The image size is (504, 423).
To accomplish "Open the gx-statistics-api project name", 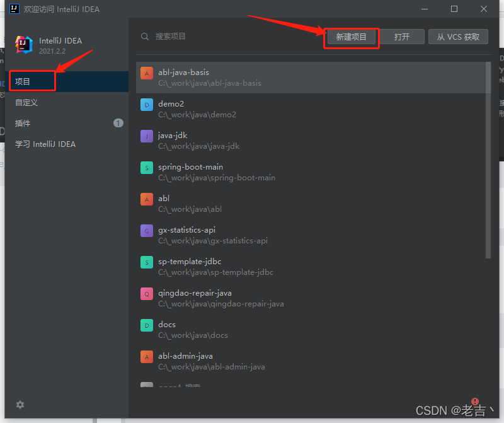I will [x=186, y=230].
